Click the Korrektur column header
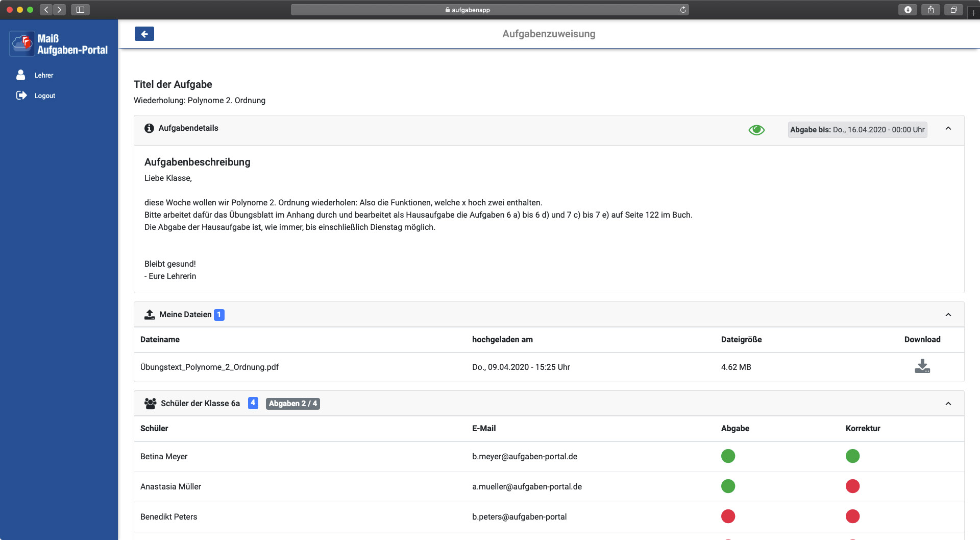Image resolution: width=980 pixels, height=540 pixels. point(863,428)
